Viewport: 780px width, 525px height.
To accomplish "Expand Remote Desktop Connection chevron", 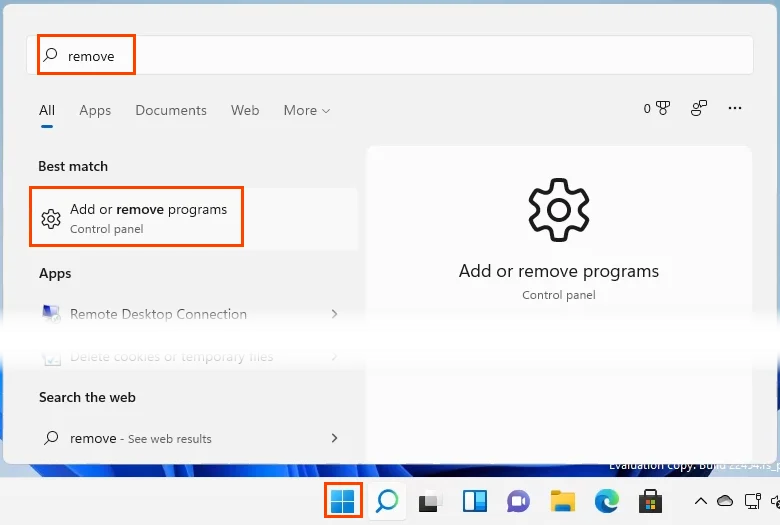I will click(x=334, y=314).
